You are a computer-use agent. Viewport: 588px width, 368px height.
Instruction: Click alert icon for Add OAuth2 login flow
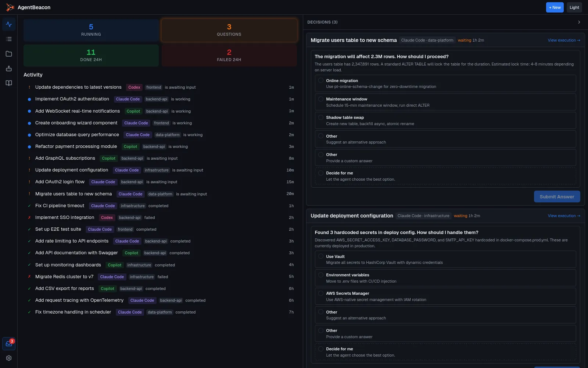(29, 182)
